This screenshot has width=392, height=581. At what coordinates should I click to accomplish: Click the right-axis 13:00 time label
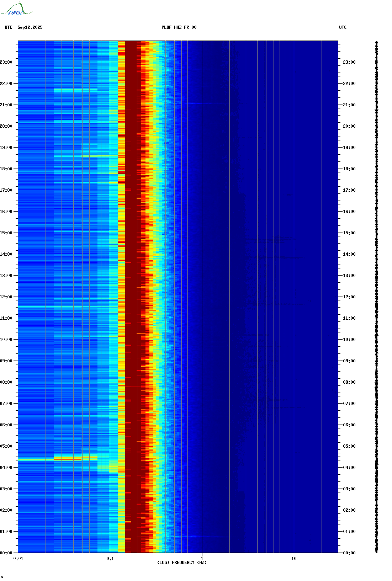point(349,276)
